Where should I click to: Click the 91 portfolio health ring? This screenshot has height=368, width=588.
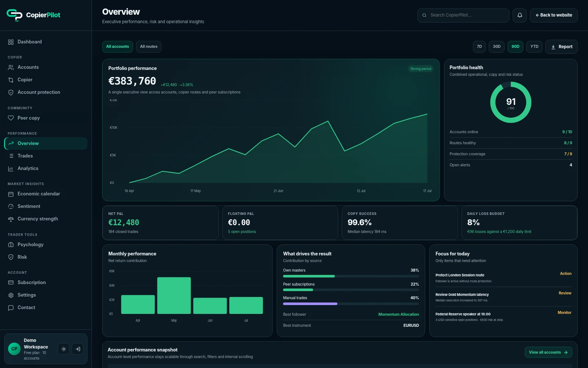[511, 102]
